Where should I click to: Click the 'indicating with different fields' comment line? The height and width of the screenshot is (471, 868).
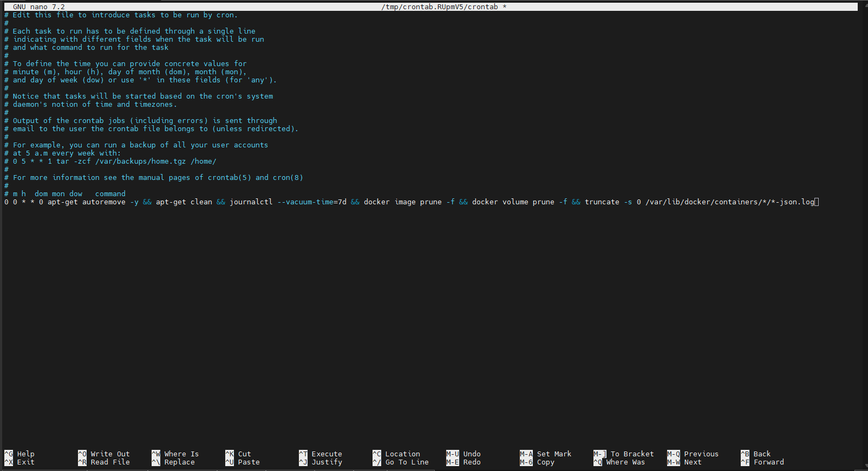(x=134, y=40)
